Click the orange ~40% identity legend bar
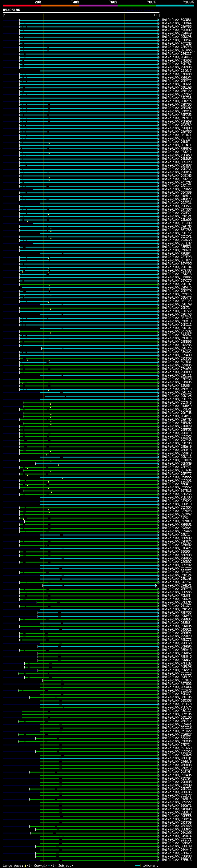 pyautogui.click(x=60, y=6)
